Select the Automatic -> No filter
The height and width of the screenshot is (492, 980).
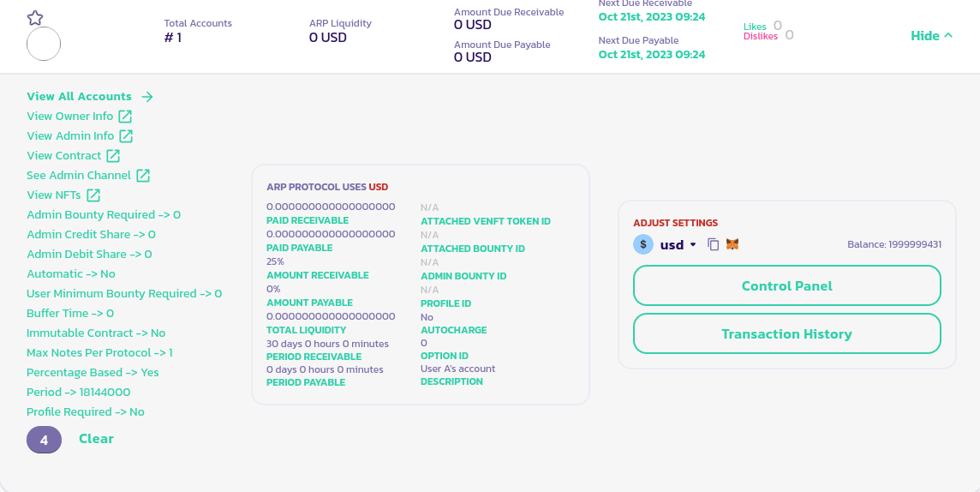click(71, 274)
